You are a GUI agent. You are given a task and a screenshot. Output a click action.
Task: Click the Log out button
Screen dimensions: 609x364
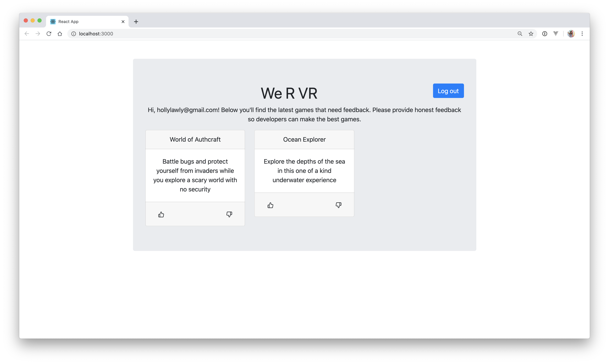click(448, 91)
